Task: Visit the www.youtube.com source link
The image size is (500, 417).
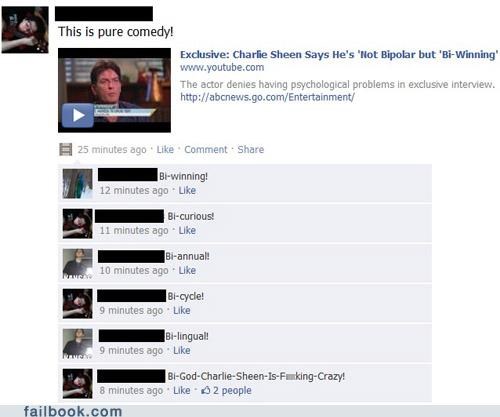Action: pyautogui.click(x=222, y=67)
